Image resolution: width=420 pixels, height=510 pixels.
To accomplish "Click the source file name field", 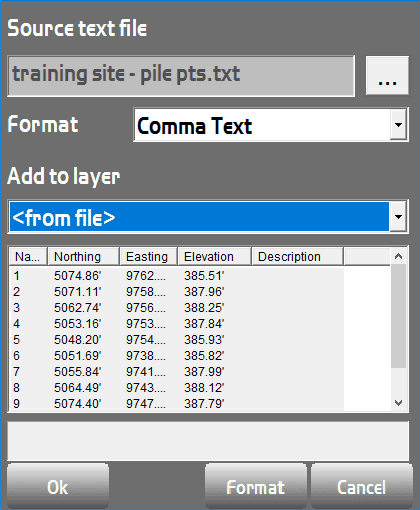I will coord(181,76).
